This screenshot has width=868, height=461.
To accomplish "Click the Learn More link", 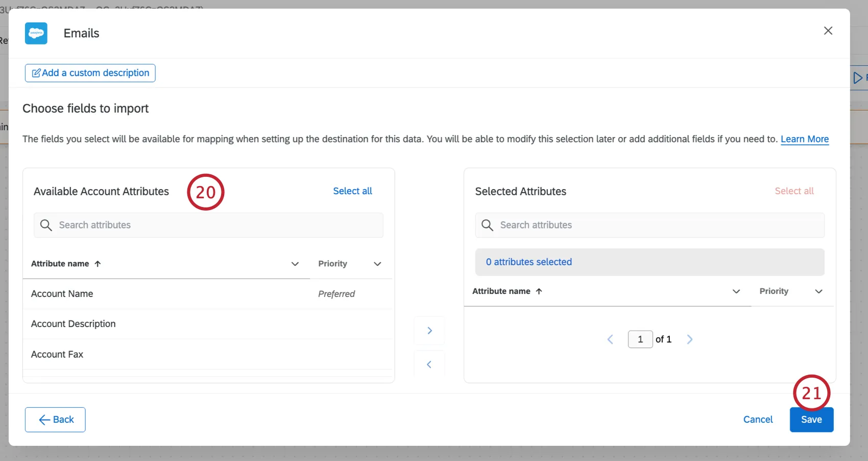I will (805, 139).
